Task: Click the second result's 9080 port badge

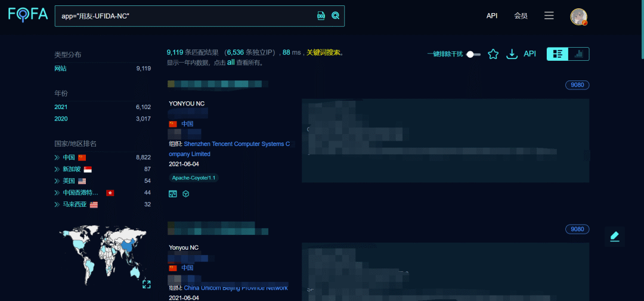Action: [x=577, y=229]
